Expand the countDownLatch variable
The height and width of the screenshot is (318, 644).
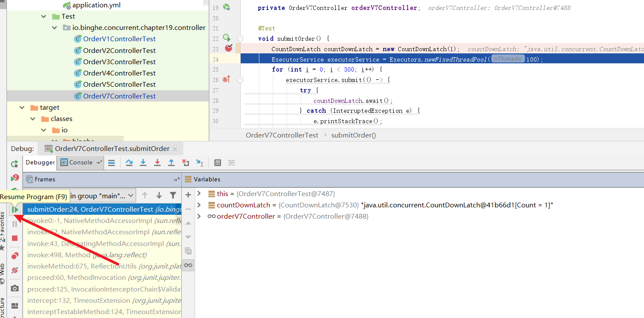pos(199,205)
